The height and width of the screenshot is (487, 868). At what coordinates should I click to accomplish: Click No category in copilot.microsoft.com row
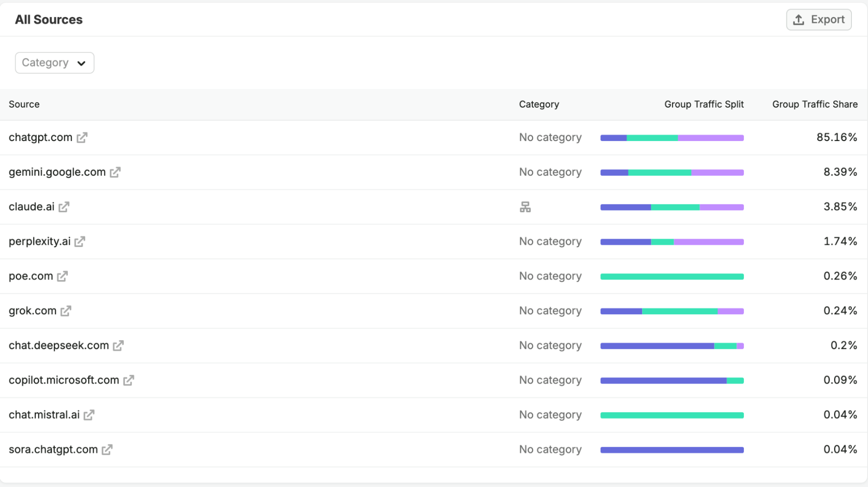[550, 381]
